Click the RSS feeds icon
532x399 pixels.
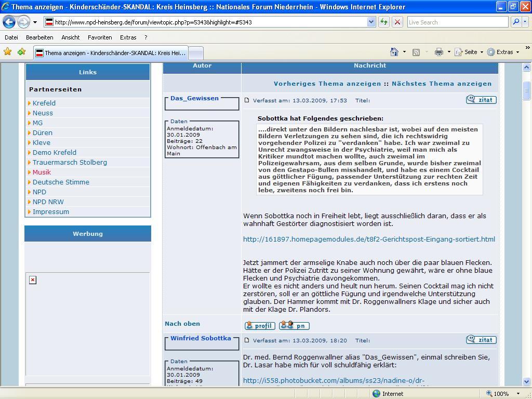pyautogui.click(x=416, y=52)
